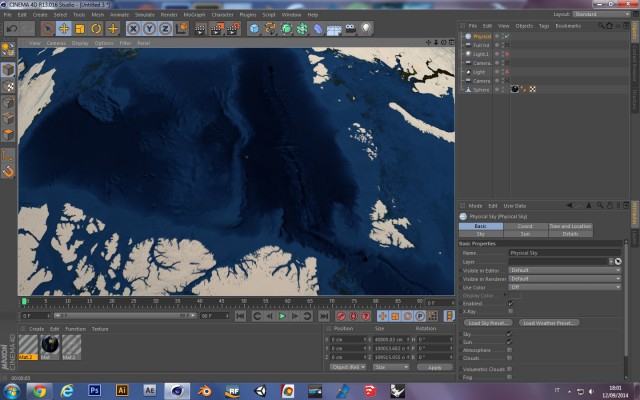640x400 pixels.
Task: Open Photoshop from the Windows taskbar
Action: click(95, 391)
